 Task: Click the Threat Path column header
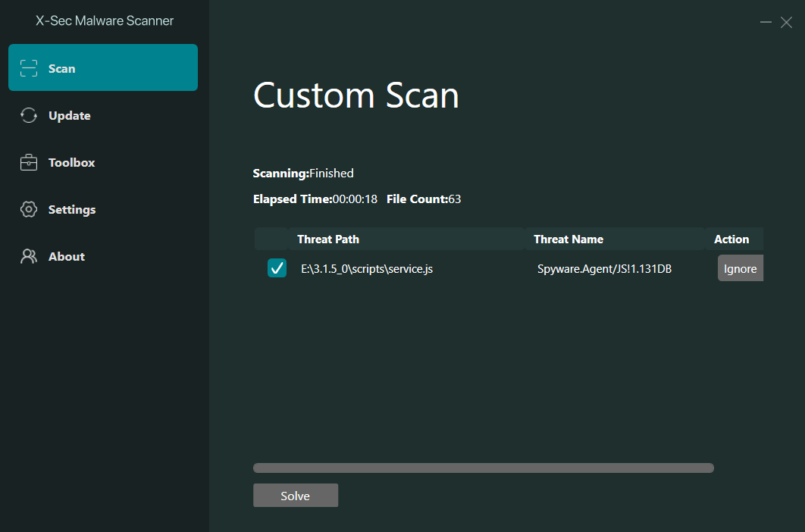tap(328, 239)
